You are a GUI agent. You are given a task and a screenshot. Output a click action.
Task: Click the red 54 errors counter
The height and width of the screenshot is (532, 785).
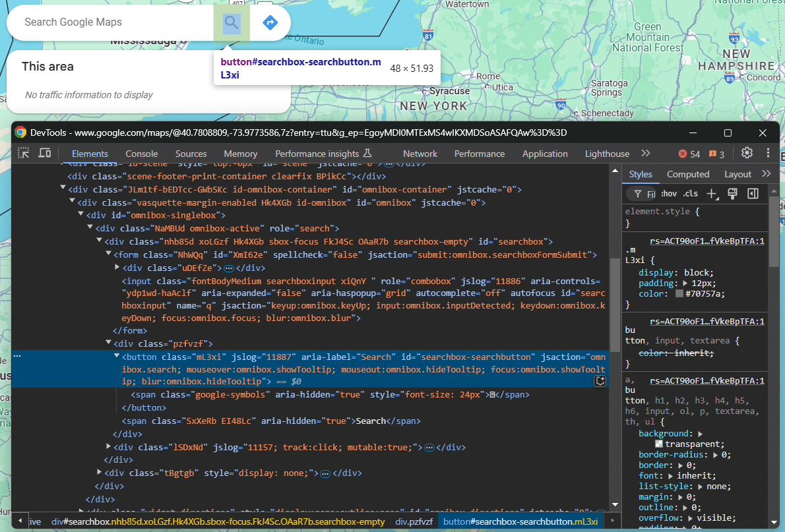pos(689,154)
